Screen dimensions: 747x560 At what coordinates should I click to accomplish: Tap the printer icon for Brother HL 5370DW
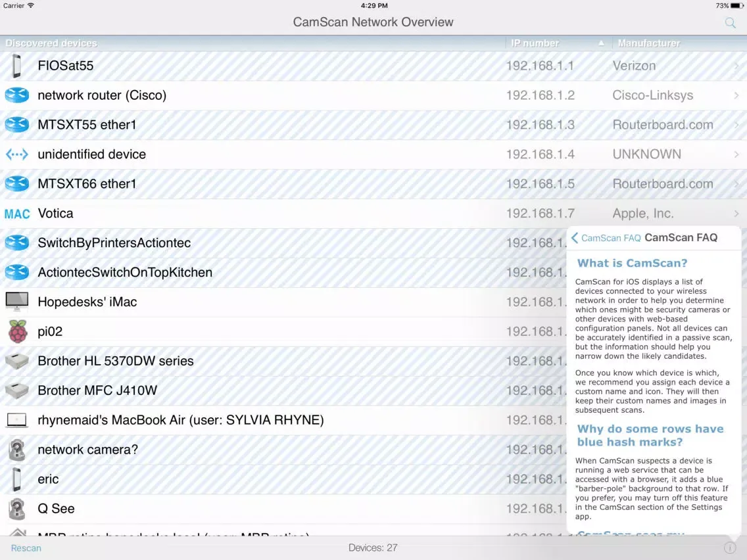pyautogui.click(x=16, y=362)
